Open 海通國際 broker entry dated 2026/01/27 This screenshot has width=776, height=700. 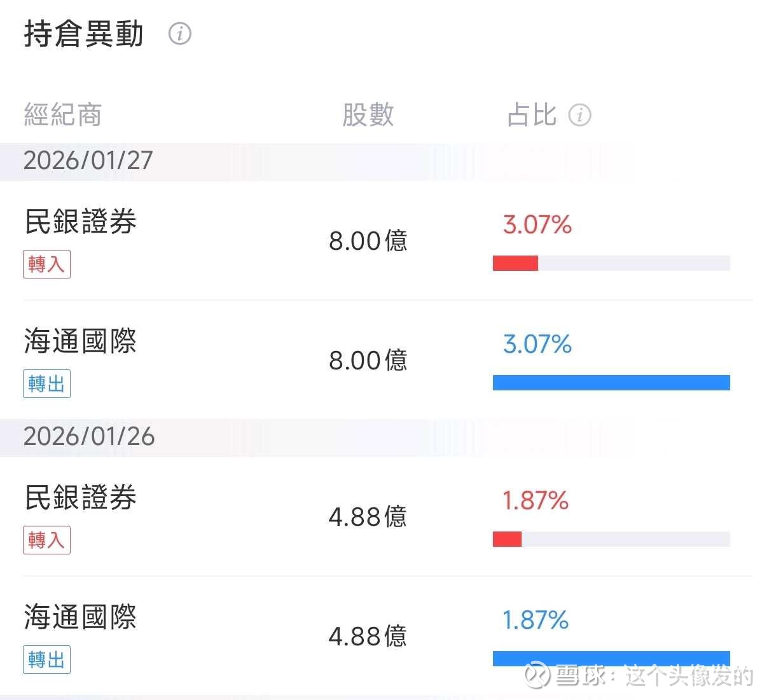click(81, 341)
